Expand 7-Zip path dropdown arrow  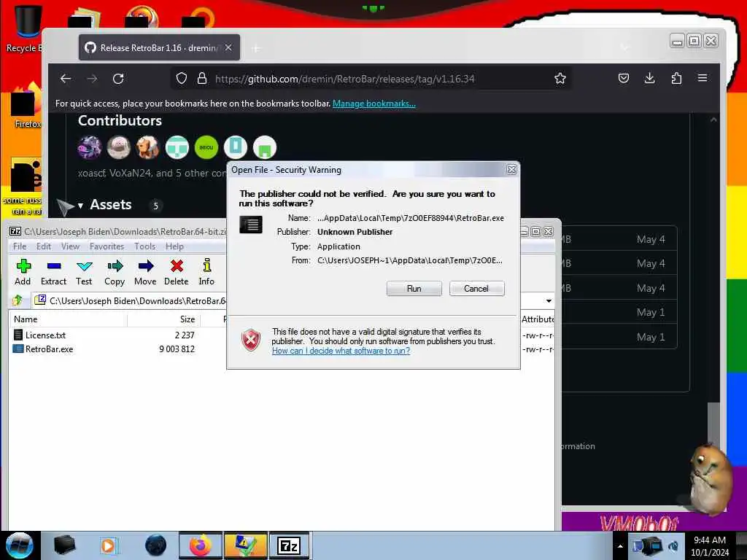click(549, 301)
